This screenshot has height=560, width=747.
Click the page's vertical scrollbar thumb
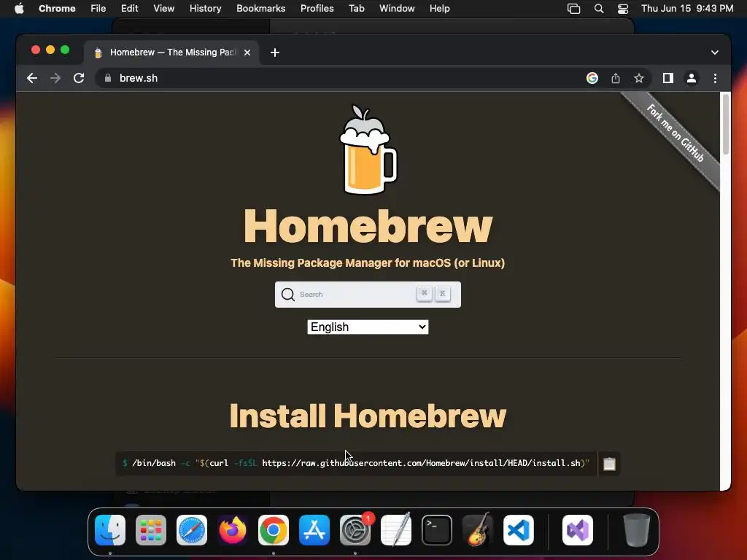pyautogui.click(x=726, y=124)
